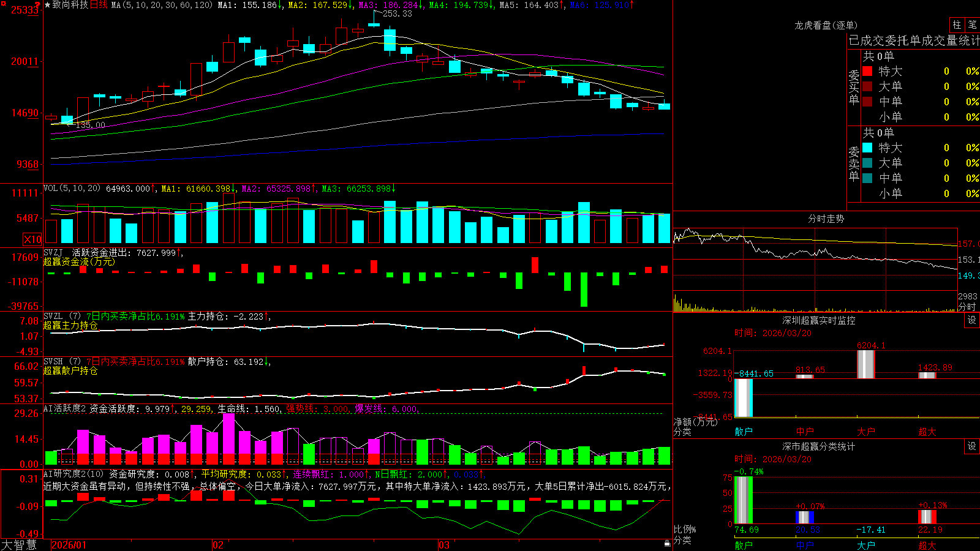Select the 深市超赢分类统计 panel title
The height and width of the screenshot is (551, 980).
[818, 446]
